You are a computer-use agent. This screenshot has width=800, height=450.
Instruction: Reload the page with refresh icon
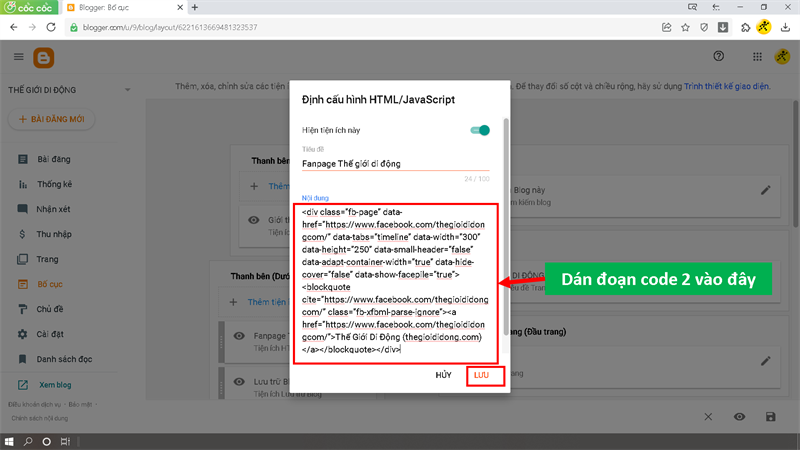coord(51,27)
